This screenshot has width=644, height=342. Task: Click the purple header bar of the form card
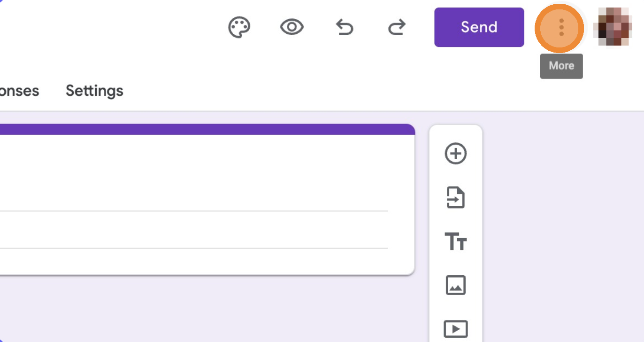click(x=207, y=129)
